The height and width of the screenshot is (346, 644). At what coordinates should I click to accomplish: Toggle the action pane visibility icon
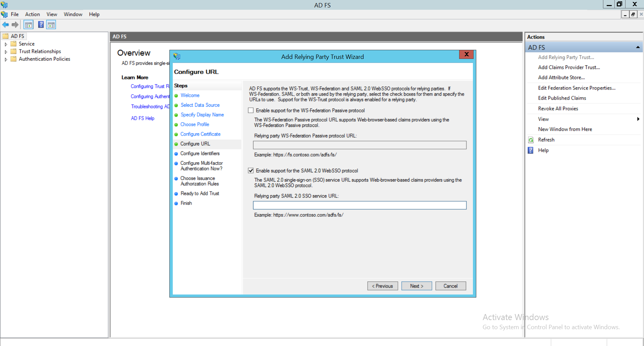click(x=51, y=25)
